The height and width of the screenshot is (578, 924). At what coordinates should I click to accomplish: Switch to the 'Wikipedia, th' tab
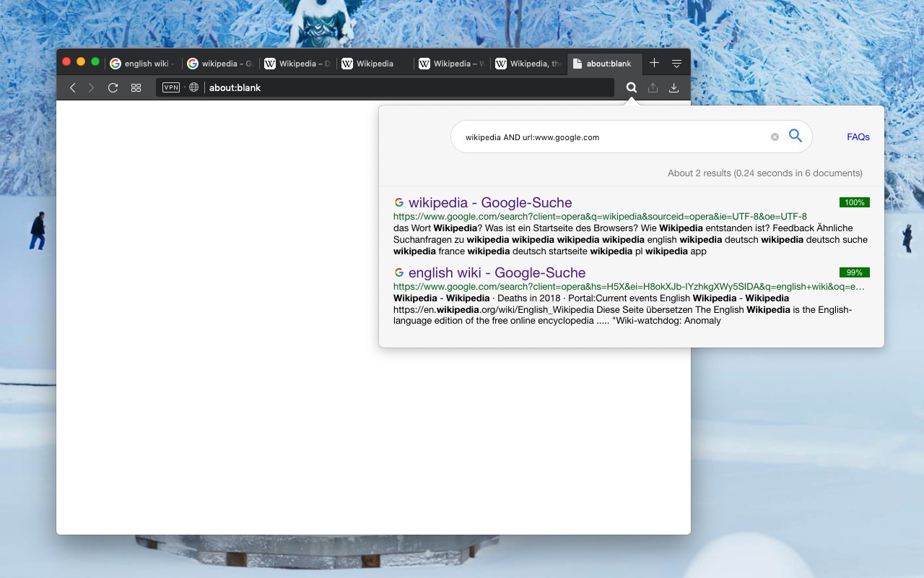pyautogui.click(x=529, y=64)
